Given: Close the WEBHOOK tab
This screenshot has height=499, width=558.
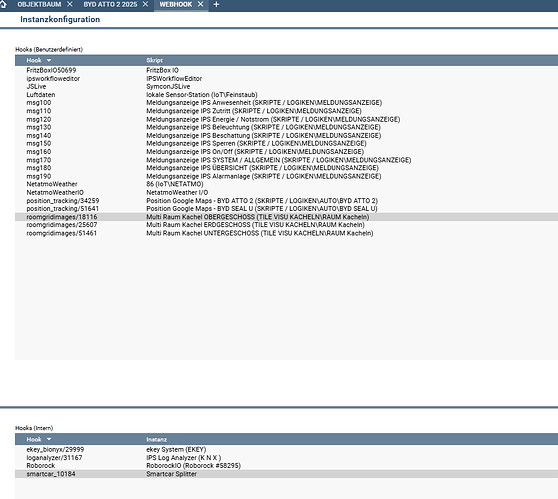Looking at the screenshot, I should coord(201,4).
